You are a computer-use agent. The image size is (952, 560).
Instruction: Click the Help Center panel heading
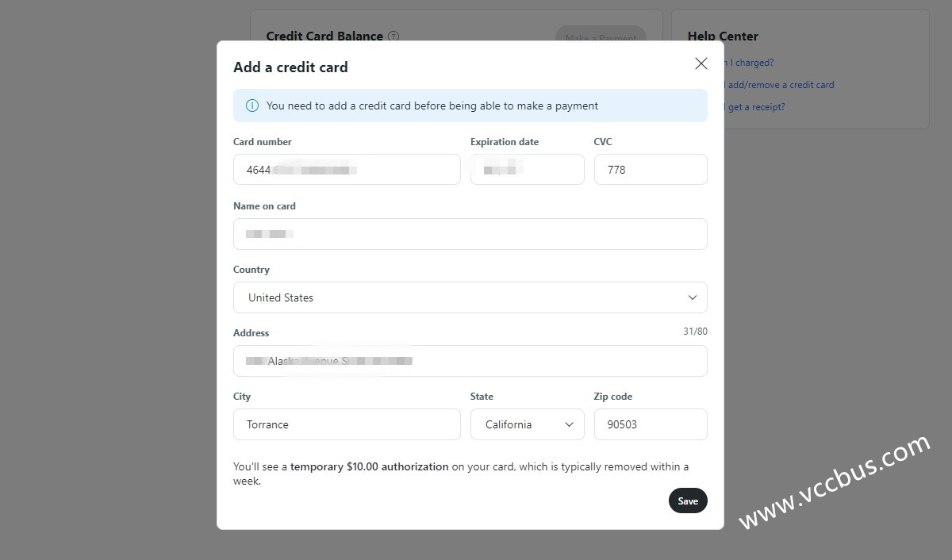coord(723,36)
